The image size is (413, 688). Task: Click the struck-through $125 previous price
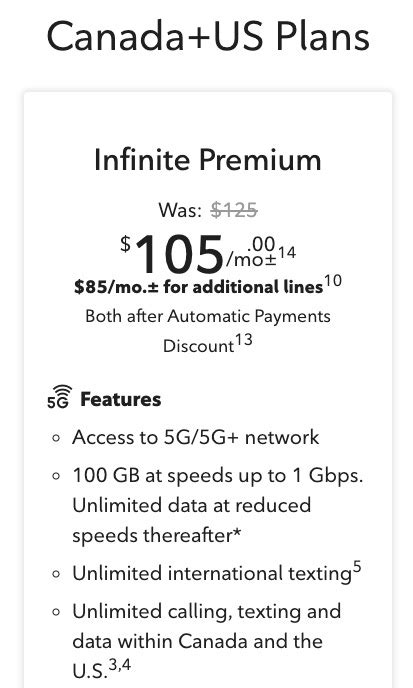(x=234, y=210)
